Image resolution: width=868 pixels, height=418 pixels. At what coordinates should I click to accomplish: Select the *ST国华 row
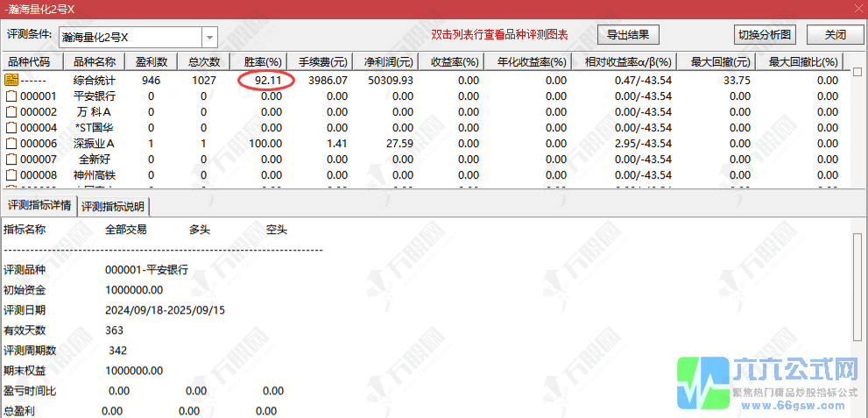425,128
